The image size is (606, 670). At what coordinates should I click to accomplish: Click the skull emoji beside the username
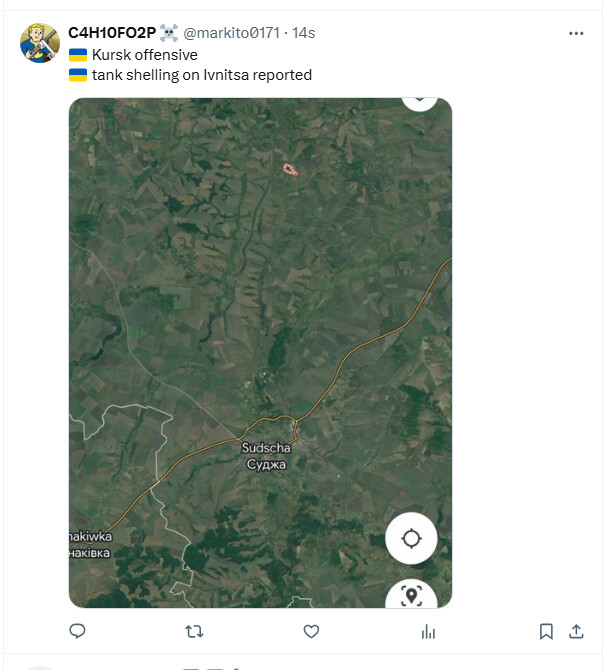(x=168, y=33)
